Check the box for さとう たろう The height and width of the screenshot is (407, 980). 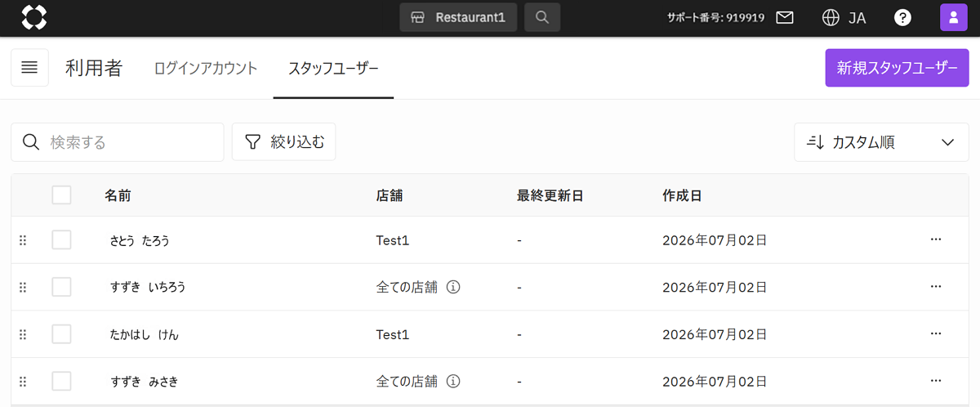coord(61,240)
